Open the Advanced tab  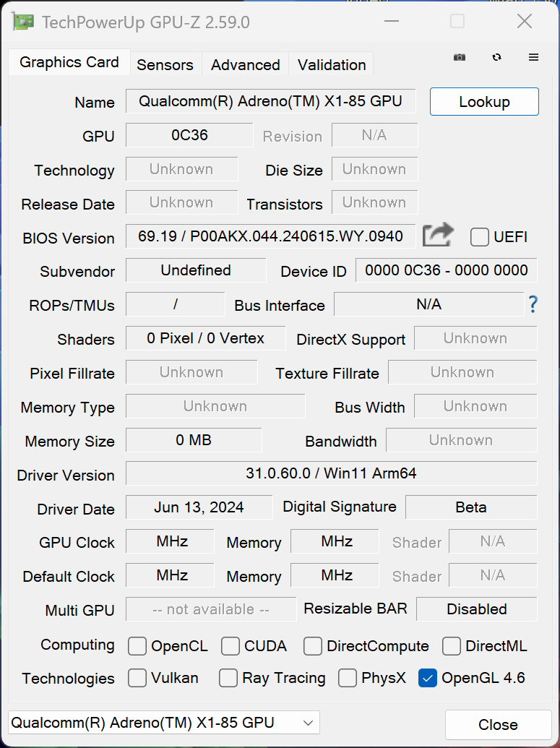click(x=245, y=65)
